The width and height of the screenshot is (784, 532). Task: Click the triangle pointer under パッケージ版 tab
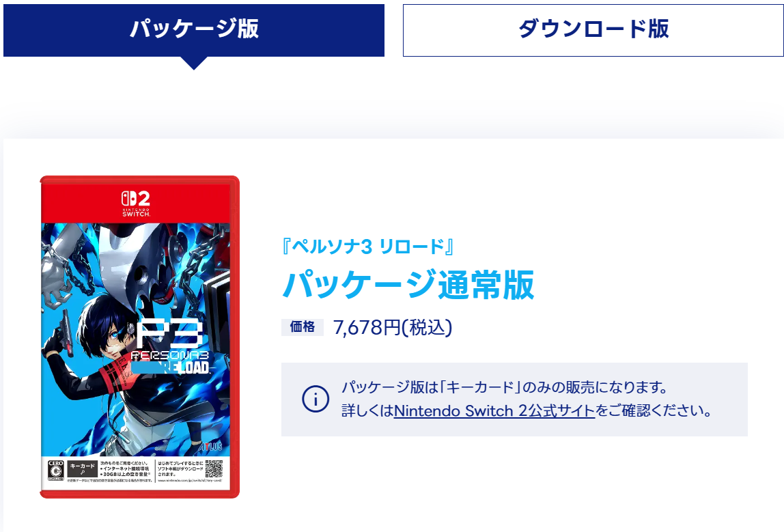point(193,63)
